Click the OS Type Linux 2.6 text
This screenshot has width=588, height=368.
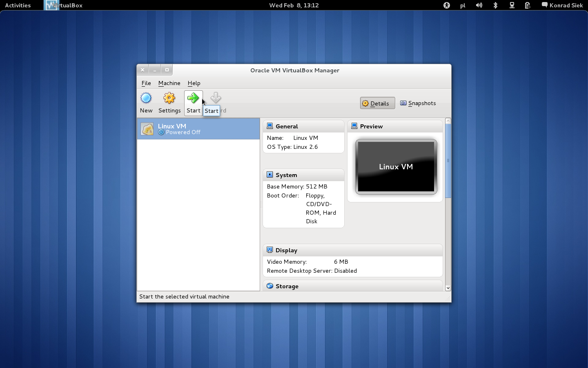[x=292, y=147]
